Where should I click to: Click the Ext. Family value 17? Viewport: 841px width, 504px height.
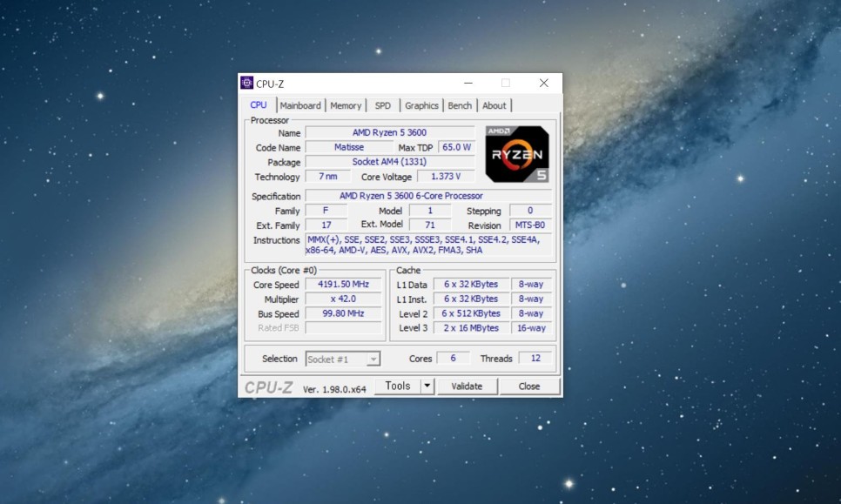coord(326,225)
